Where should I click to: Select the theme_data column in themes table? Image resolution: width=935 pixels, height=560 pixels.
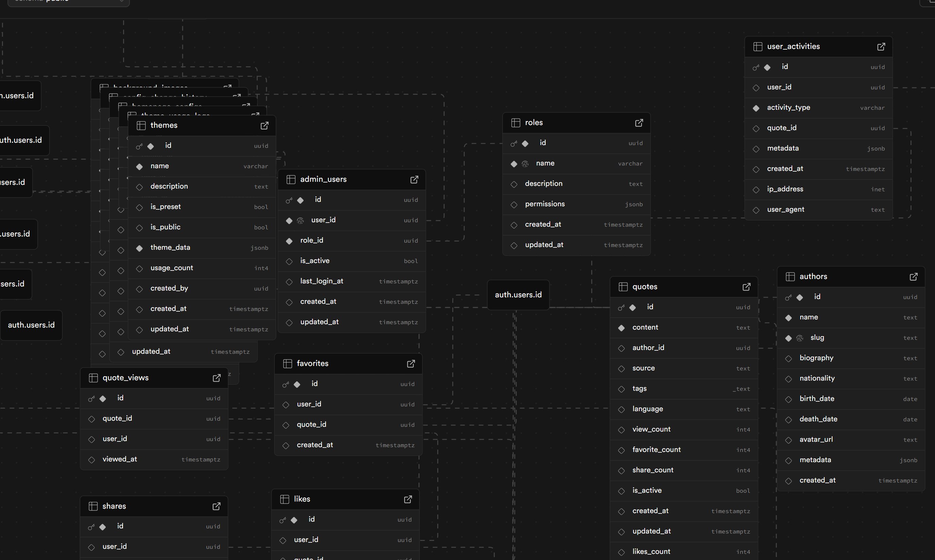click(170, 247)
